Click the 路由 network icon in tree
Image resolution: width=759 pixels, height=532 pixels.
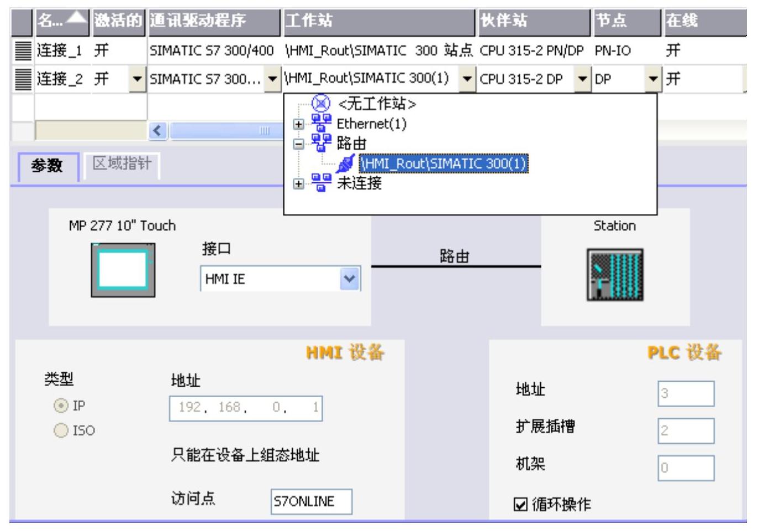(x=321, y=143)
